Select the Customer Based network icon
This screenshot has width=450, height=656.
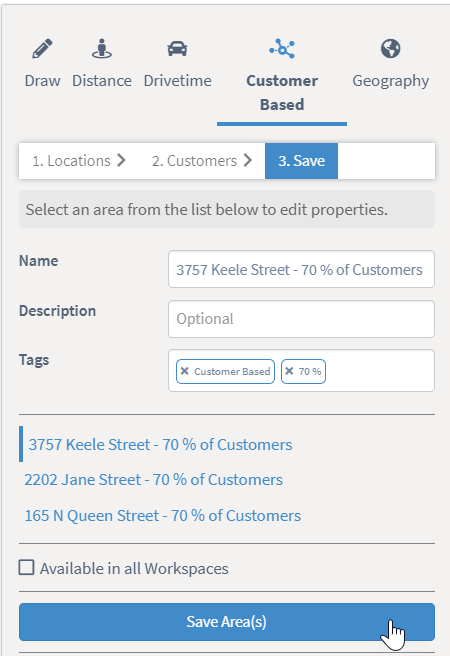tap(282, 49)
